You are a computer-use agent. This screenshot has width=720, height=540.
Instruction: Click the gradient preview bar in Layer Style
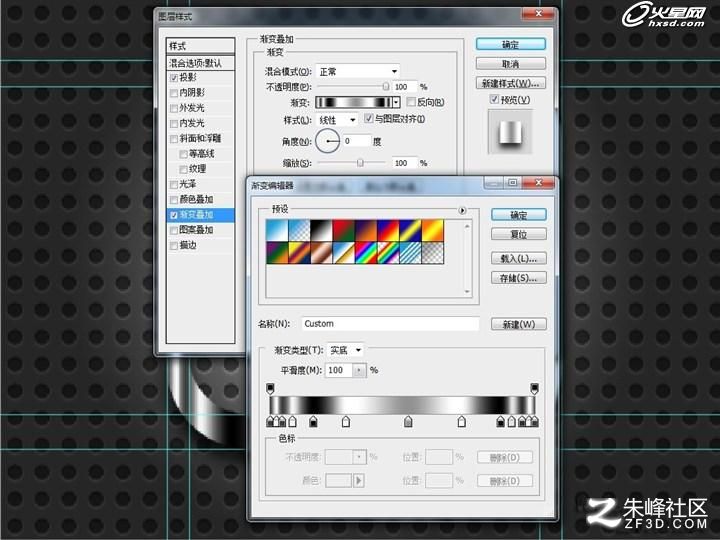point(354,102)
